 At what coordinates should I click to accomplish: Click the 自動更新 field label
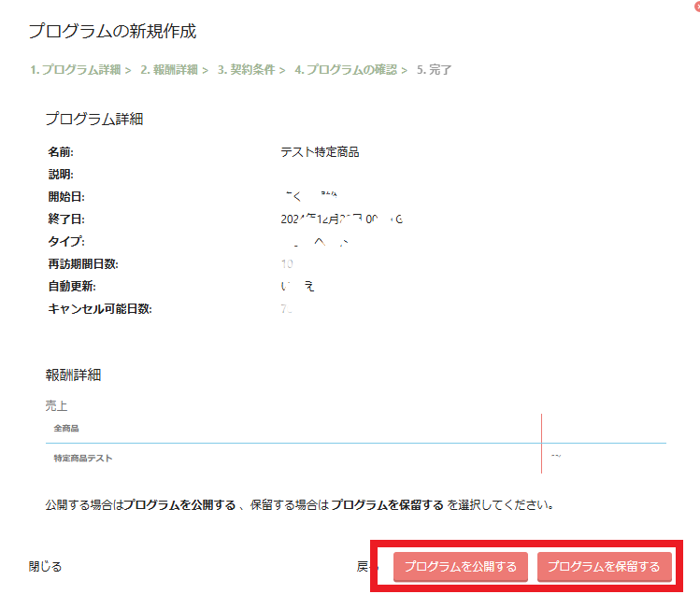pyautogui.click(x=72, y=287)
